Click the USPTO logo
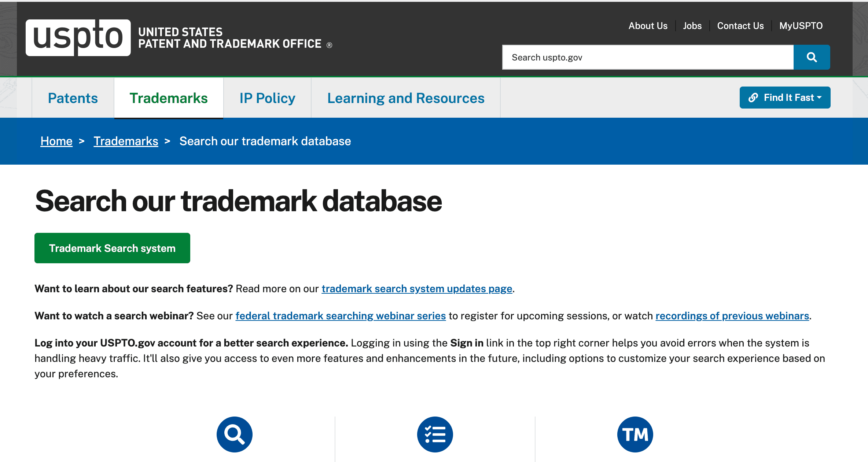 (x=78, y=38)
